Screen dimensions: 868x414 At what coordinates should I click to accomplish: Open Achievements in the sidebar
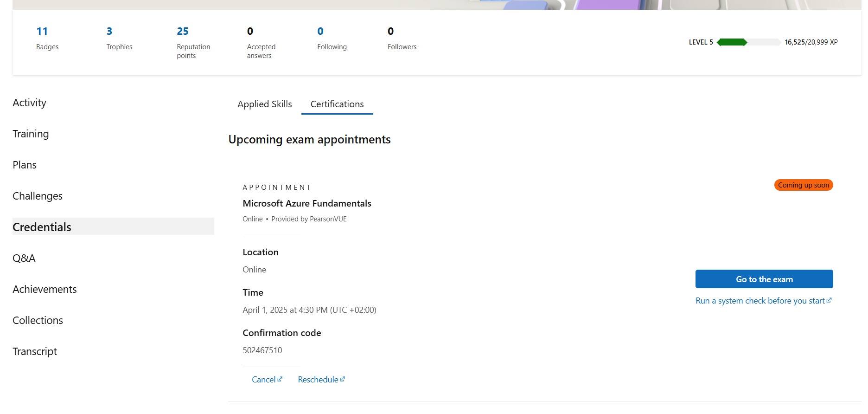45,289
